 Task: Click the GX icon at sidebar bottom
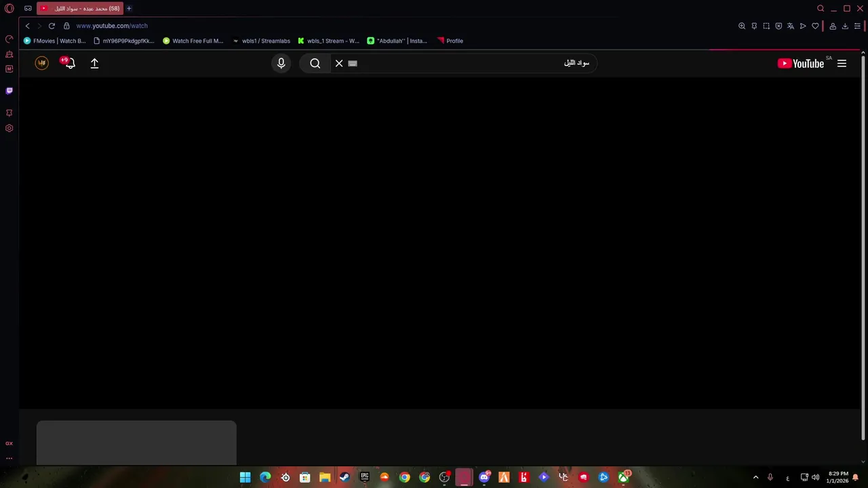9,443
